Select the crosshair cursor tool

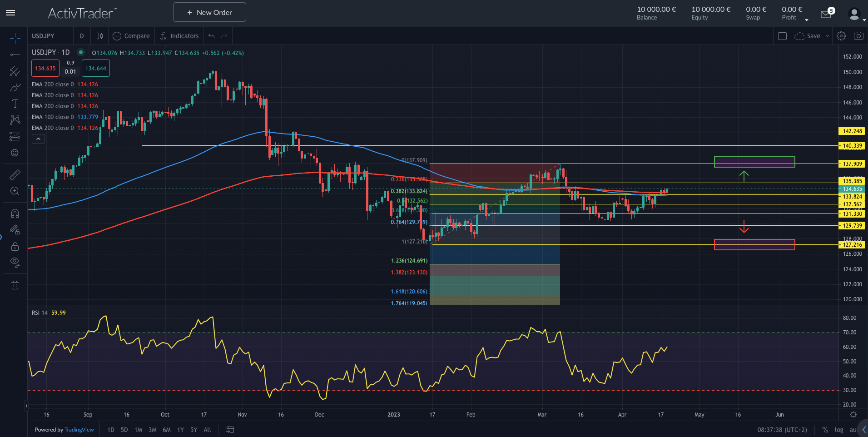[15, 38]
